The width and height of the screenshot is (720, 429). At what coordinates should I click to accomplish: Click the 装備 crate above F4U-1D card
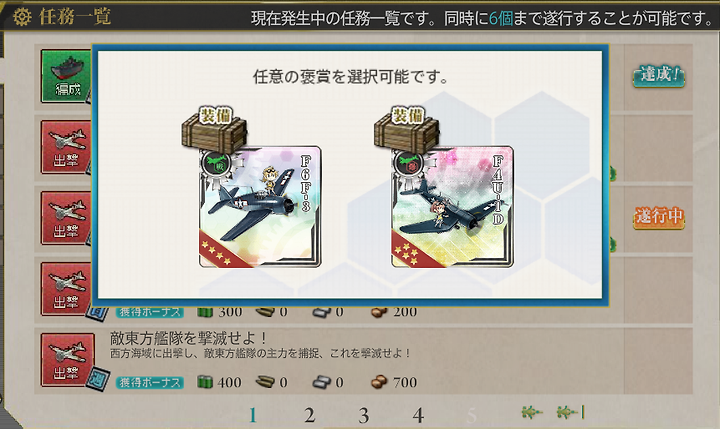point(407,129)
